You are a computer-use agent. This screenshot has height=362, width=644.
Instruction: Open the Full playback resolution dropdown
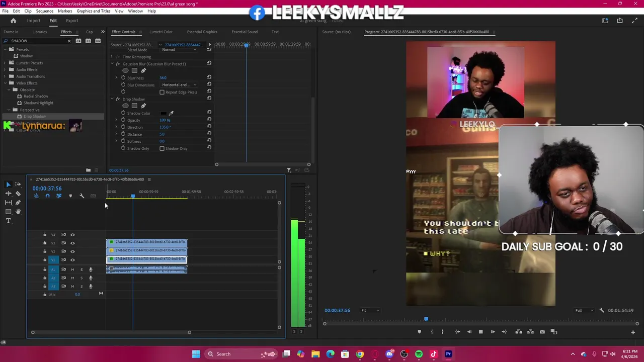pyautogui.click(x=584, y=310)
